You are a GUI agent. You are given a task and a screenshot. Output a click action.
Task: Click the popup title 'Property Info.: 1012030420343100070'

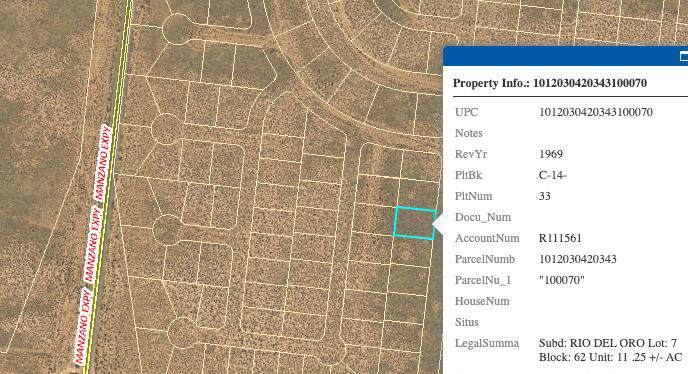pyautogui.click(x=550, y=83)
